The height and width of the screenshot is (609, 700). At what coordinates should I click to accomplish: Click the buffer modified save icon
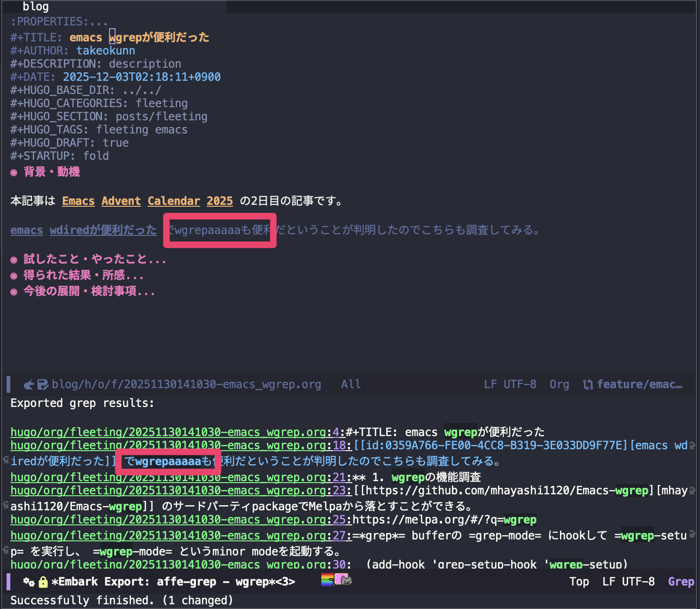(43, 385)
